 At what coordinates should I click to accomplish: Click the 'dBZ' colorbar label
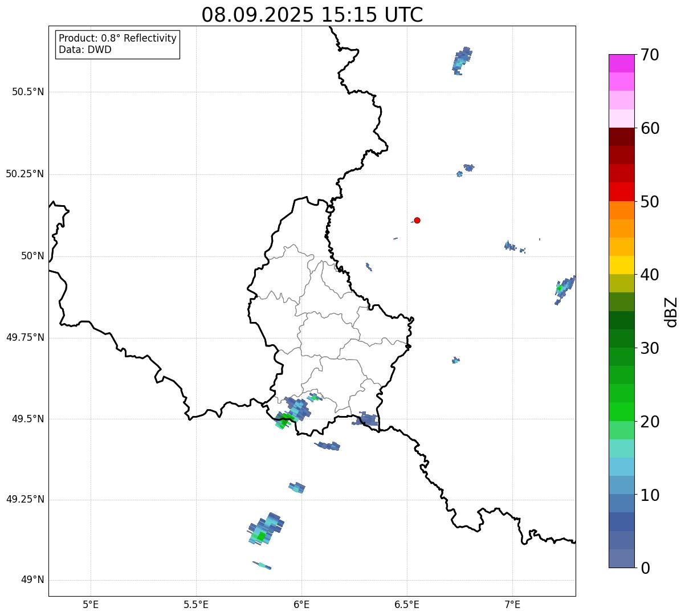[x=671, y=311]
